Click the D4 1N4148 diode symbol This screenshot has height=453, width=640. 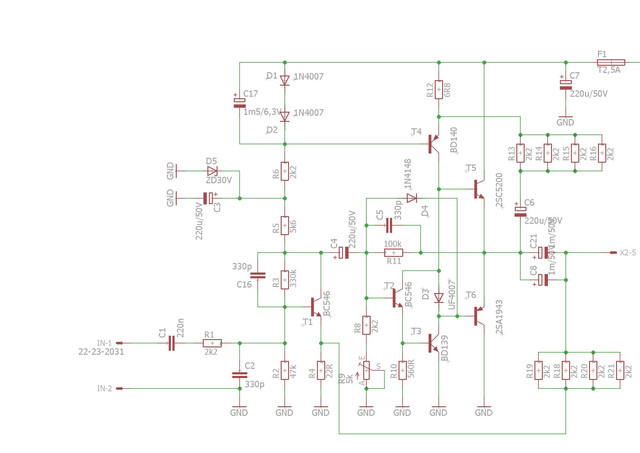point(411,198)
